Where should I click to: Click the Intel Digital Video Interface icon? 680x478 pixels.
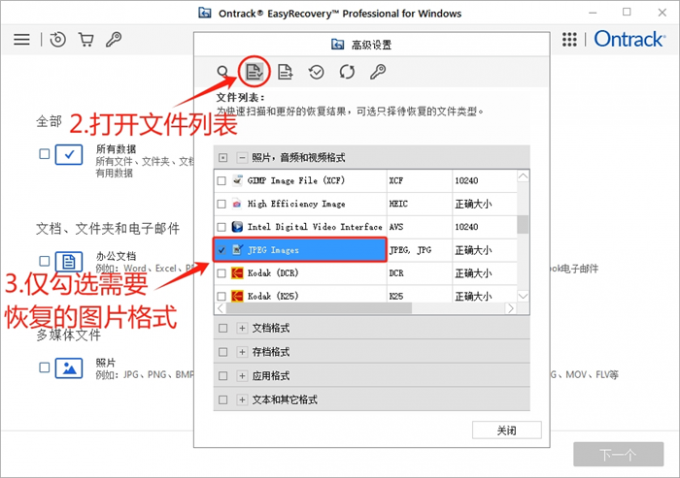237,226
